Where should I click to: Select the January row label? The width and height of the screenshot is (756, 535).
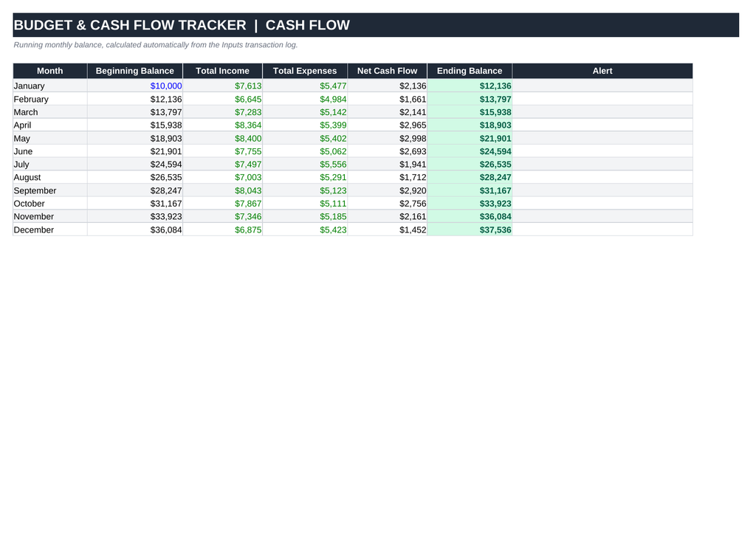50,86
